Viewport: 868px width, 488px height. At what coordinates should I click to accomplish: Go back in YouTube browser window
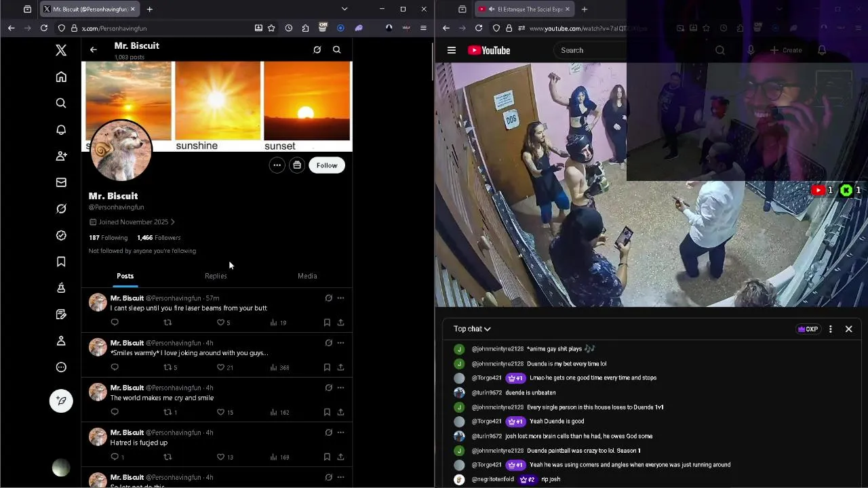(446, 28)
